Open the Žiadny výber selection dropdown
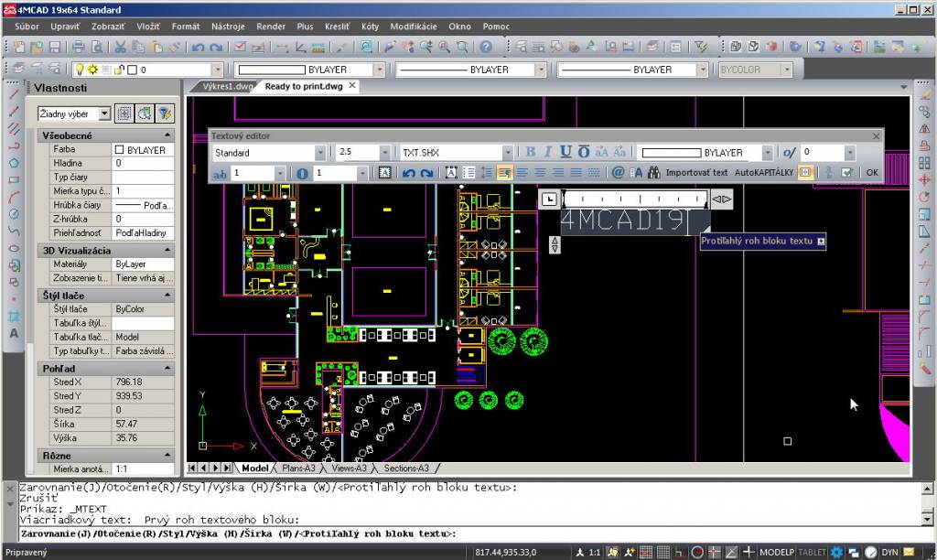The image size is (937, 560). pos(104,113)
